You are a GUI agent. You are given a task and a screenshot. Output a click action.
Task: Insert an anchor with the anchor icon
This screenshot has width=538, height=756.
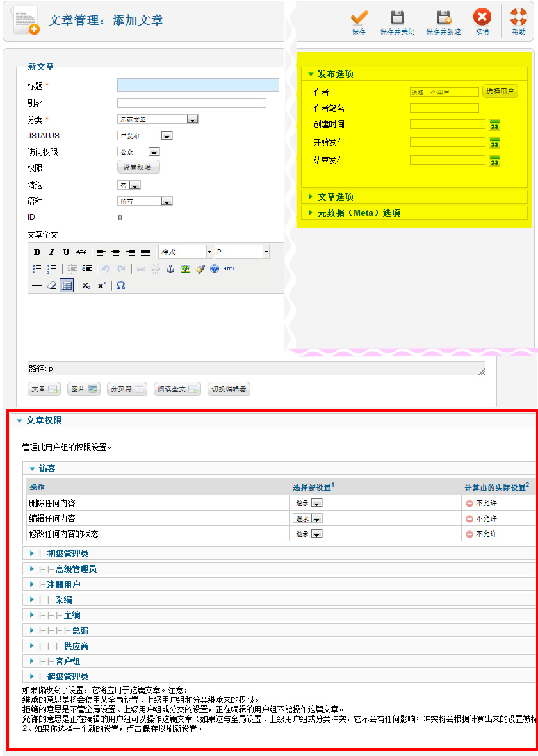coord(170,269)
